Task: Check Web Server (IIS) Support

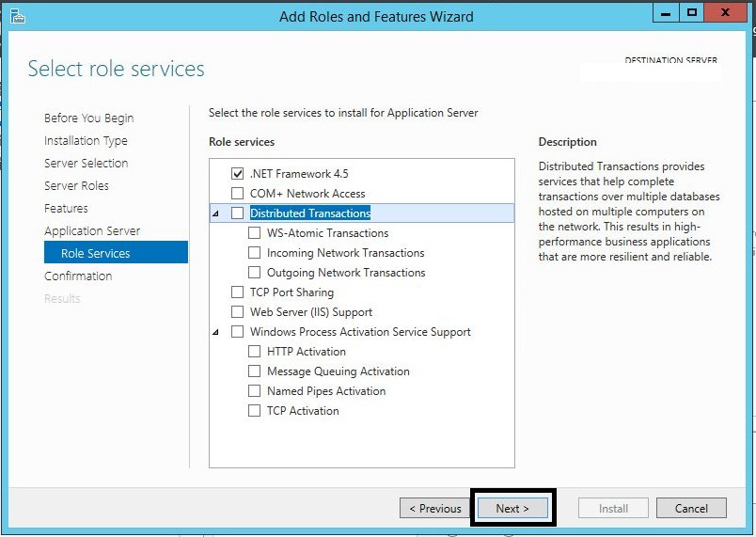Action: tap(237, 312)
